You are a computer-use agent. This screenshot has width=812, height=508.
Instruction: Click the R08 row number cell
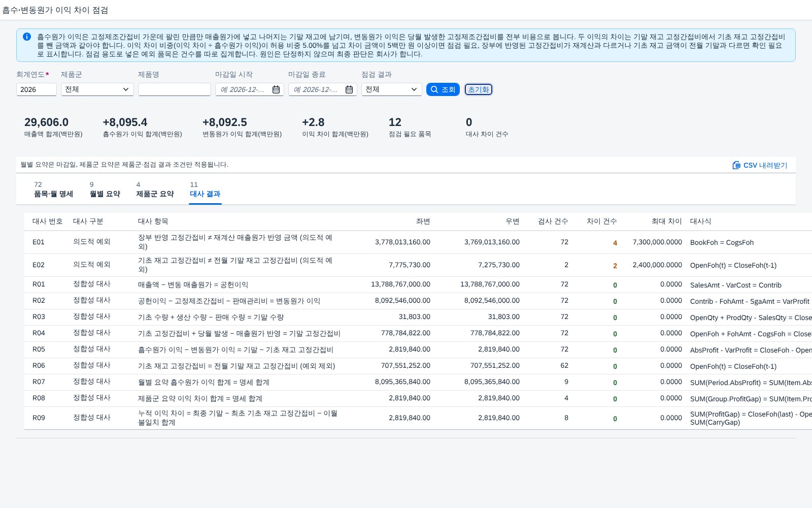39,398
